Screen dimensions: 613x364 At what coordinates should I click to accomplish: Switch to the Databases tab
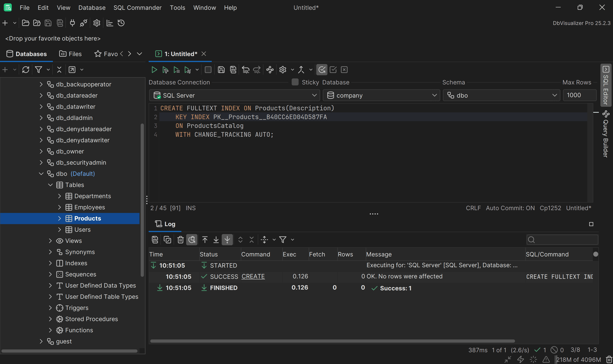tap(27, 54)
